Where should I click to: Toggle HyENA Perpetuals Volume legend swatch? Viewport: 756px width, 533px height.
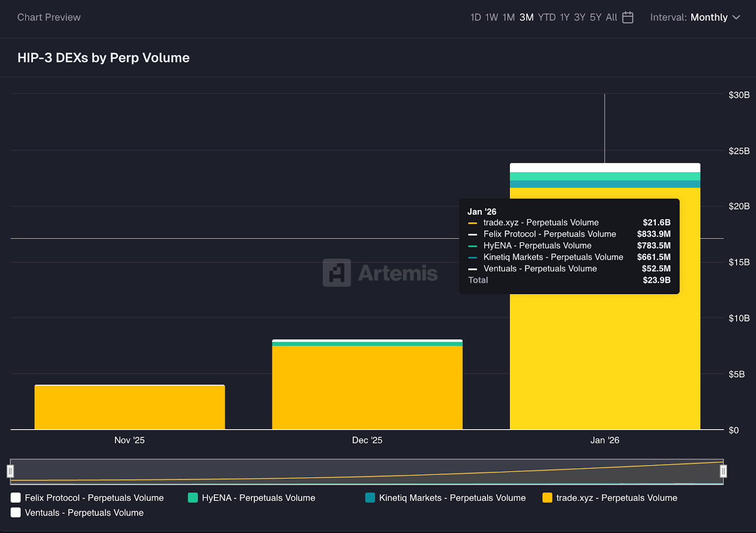pos(193,498)
